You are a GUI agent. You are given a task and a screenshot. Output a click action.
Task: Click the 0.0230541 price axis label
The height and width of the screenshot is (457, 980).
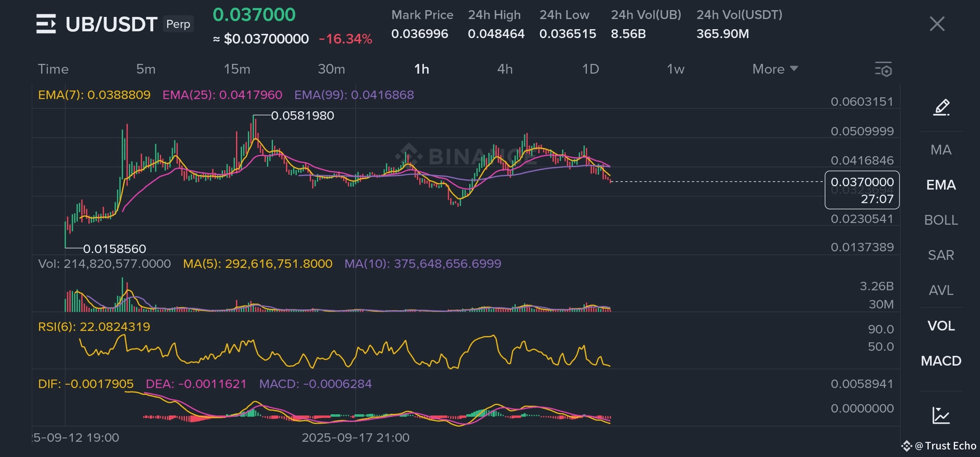[862, 219]
